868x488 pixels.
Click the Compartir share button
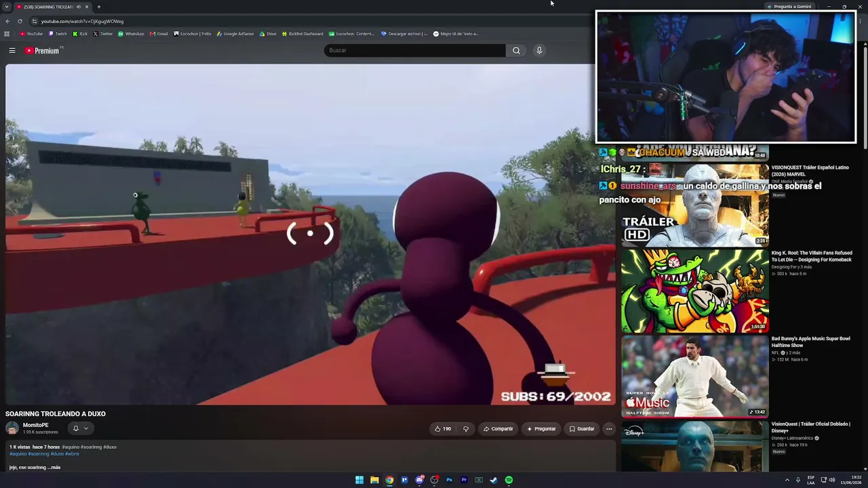[x=498, y=428]
